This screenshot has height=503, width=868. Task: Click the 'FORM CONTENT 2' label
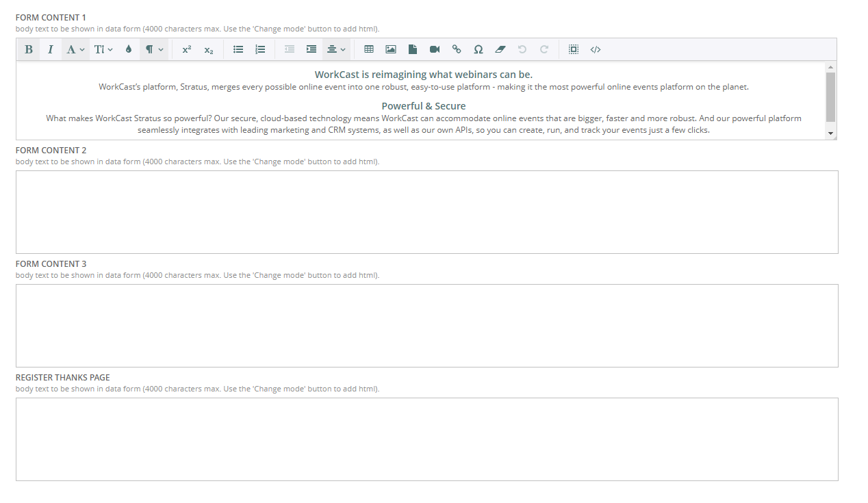pyautogui.click(x=51, y=150)
